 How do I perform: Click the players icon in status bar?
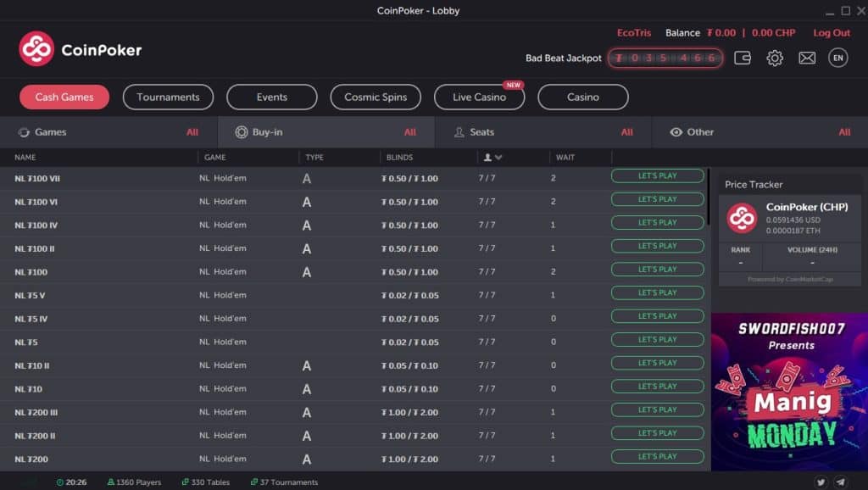(x=111, y=482)
